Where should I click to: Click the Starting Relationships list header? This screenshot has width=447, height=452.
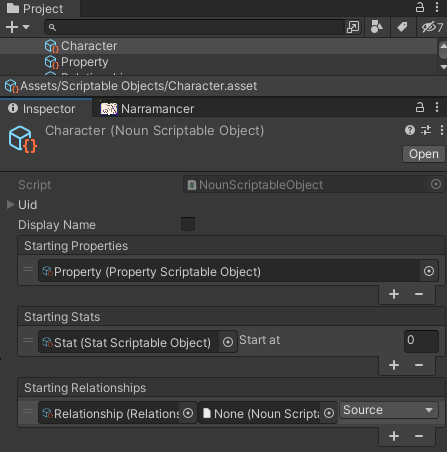[231, 388]
